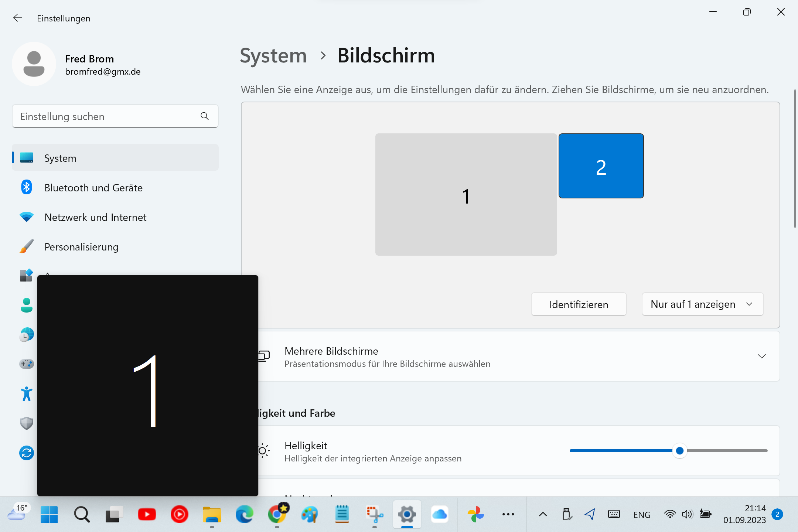Open the Nur auf 1 anzeigen dropdown

pos(702,304)
